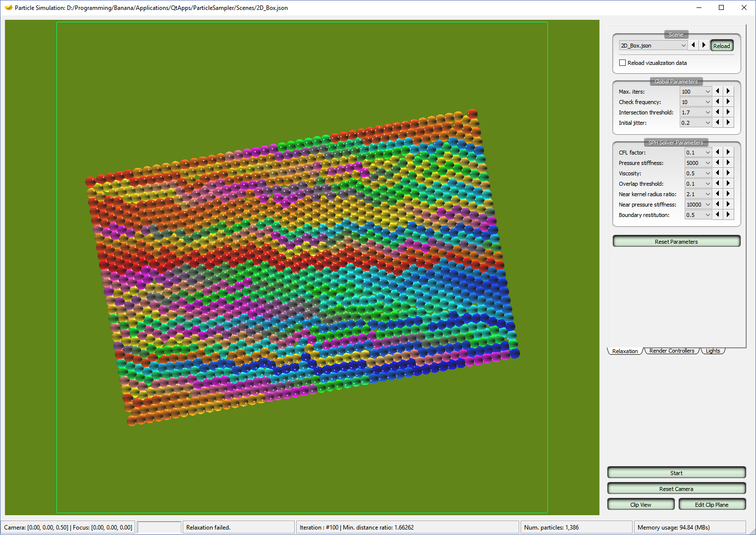
Task: Decrease Check frequency with left arrow
Action: point(717,102)
